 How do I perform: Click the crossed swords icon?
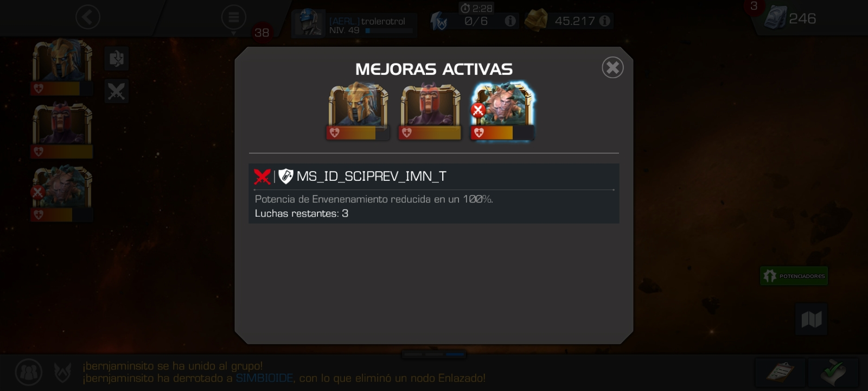pyautogui.click(x=117, y=91)
